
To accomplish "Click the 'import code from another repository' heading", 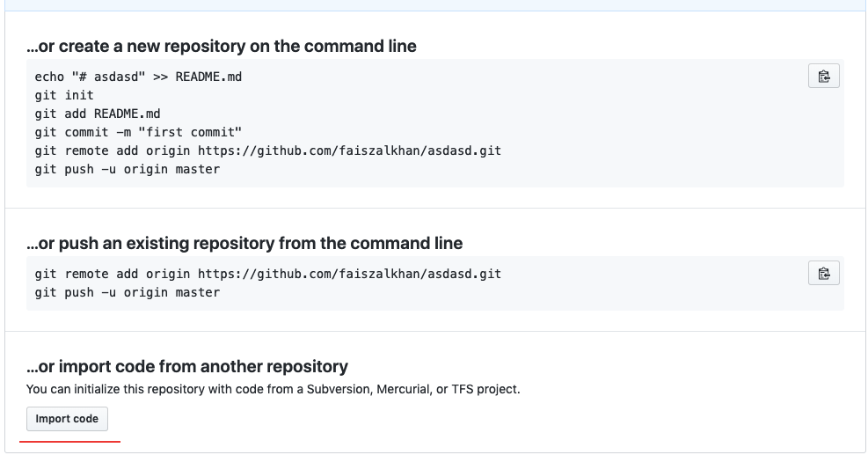I will pos(186,366).
